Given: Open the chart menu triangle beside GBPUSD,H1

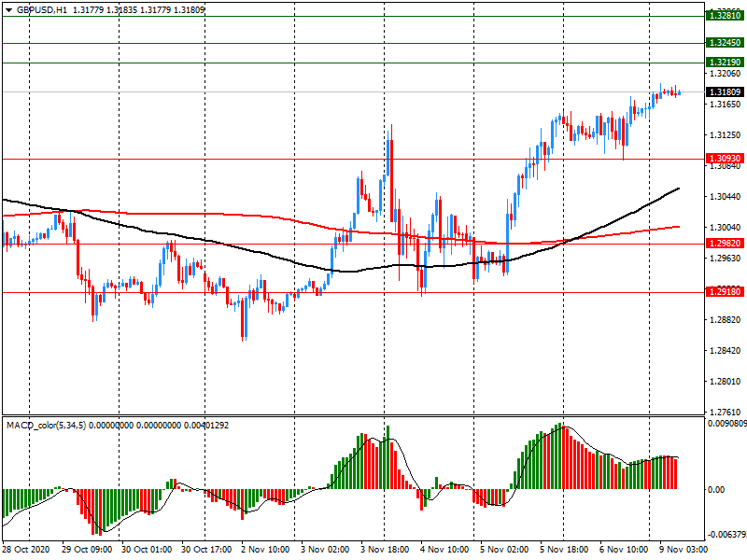Looking at the screenshot, I should [x=9, y=9].
